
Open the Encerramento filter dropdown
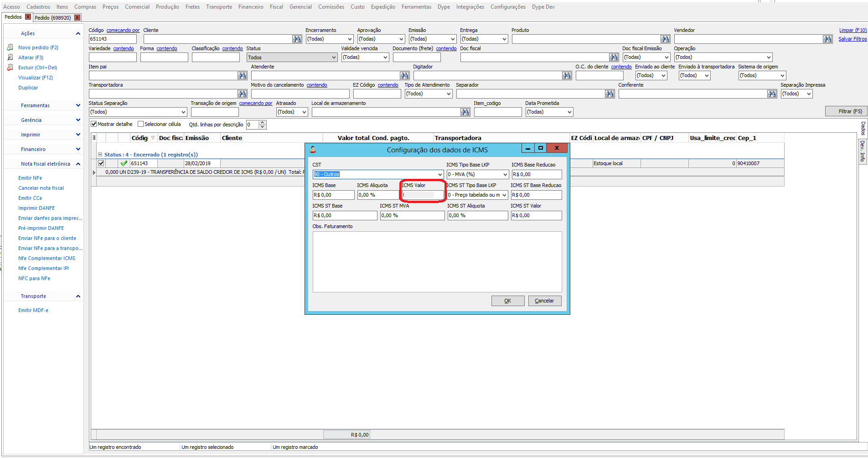click(350, 39)
